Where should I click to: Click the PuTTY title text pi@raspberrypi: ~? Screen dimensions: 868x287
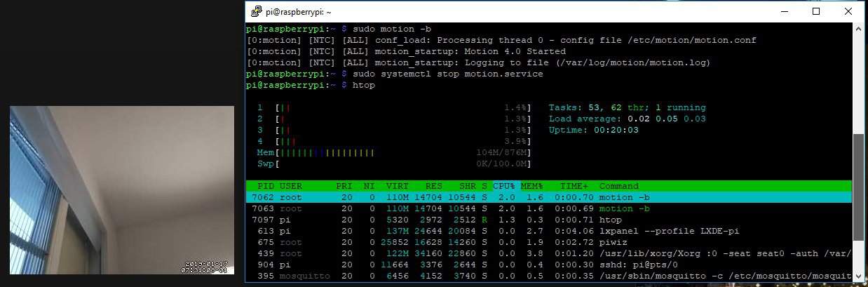coord(299,12)
